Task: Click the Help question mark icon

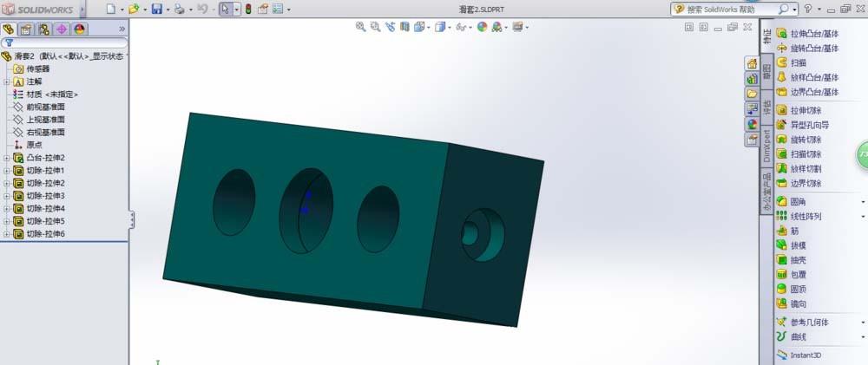Action: click(807, 9)
